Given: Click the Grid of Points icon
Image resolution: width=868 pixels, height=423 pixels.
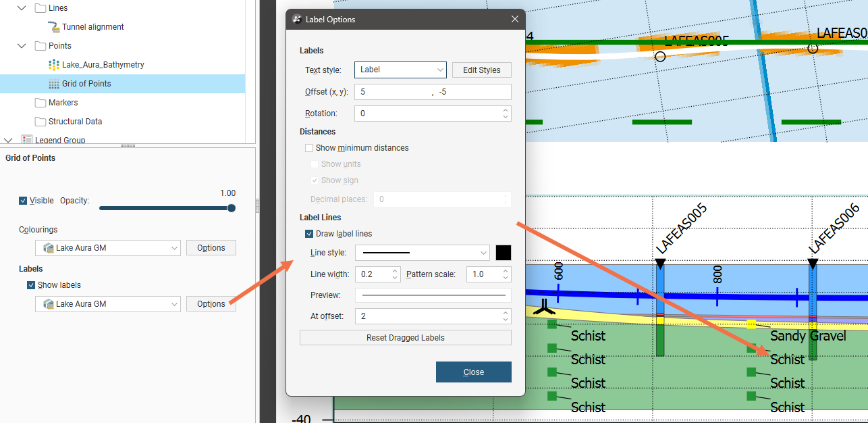Looking at the screenshot, I should click(54, 84).
